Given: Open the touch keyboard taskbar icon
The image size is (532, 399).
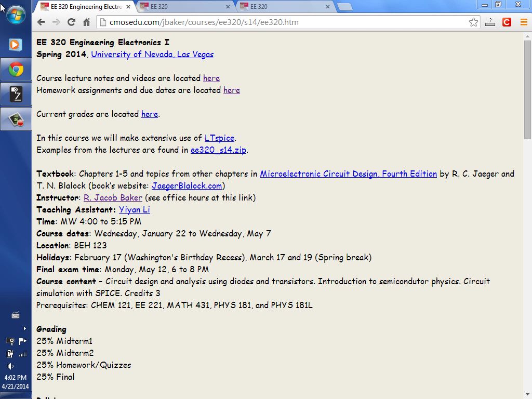Looking at the screenshot, I should [x=16, y=315].
